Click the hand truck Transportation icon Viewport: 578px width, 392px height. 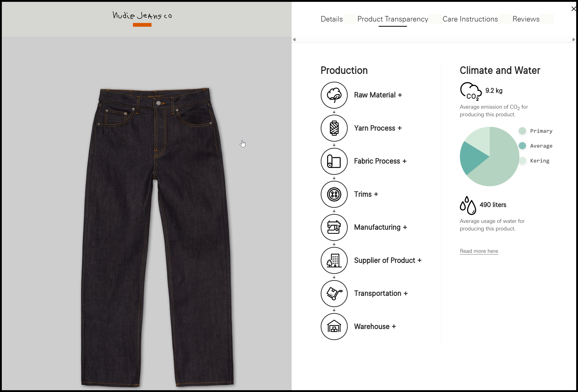point(334,293)
